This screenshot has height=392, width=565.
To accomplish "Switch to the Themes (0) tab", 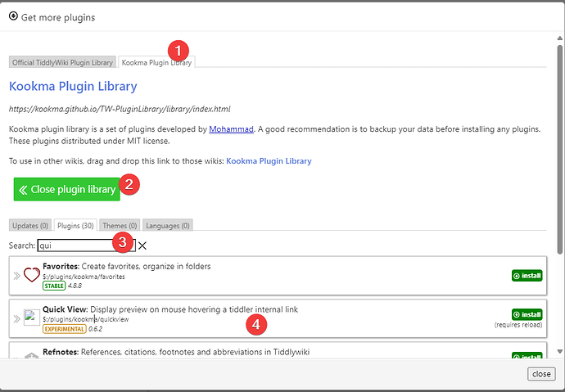I will (x=120, y=225).
